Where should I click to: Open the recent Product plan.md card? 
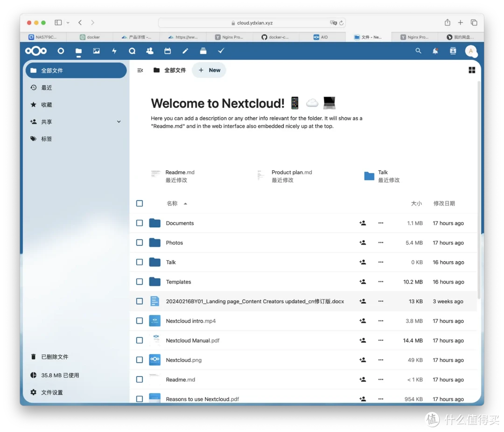point(285,176)
